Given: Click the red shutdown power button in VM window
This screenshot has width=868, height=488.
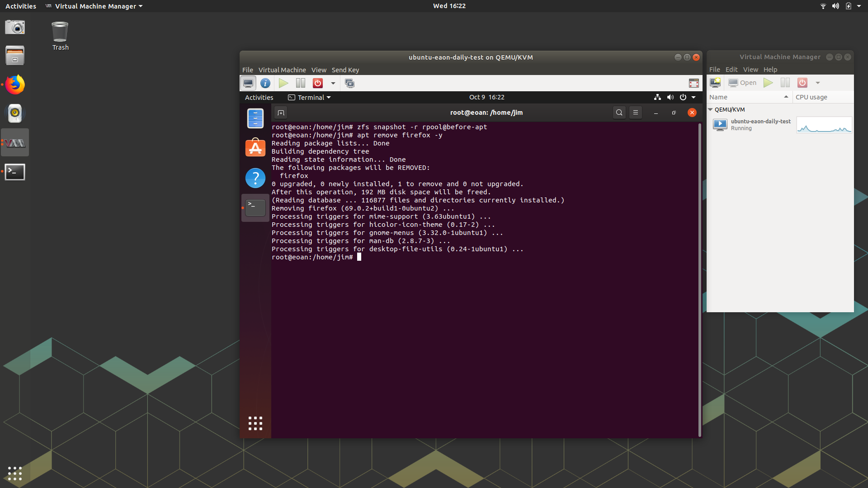Looking at the screenshot, I should click(318, 83).
